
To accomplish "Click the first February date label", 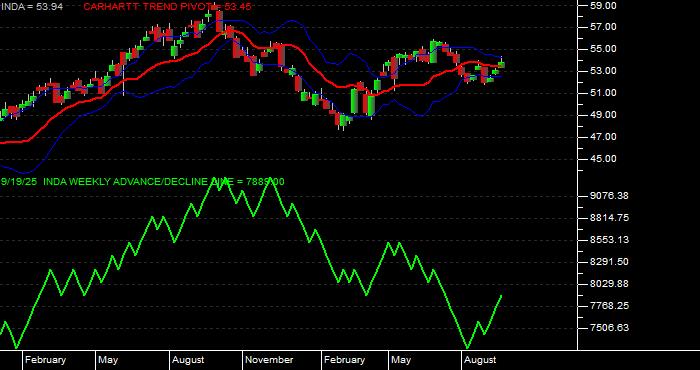I will coord(45,360).
